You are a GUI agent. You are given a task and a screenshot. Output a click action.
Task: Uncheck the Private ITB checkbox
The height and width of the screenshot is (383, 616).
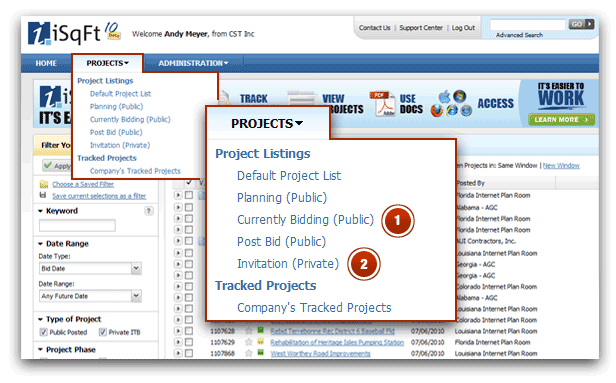[103, 332]
